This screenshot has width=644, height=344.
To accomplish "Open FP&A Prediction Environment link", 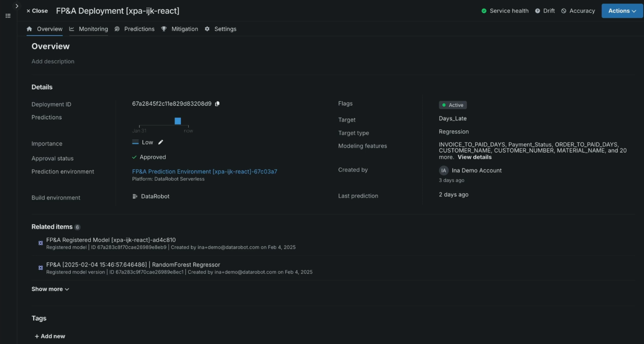I will coord(205,172).
